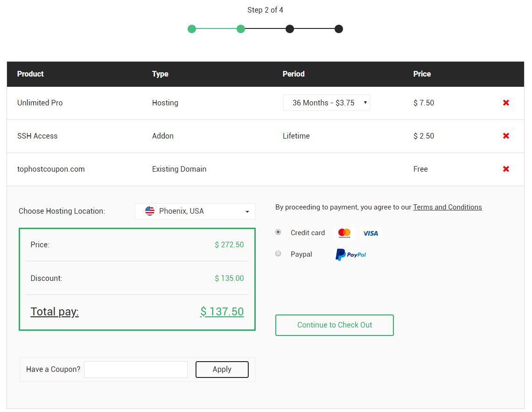Click the USA flag icon
Image resolution: width=532 pixels, height=412 pixels.
click(x=150, y=211)
